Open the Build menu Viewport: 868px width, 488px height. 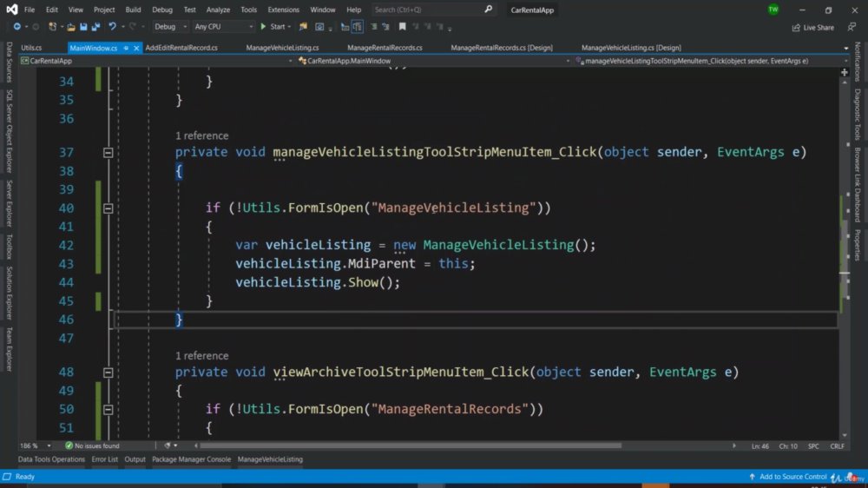pos(133,10)
